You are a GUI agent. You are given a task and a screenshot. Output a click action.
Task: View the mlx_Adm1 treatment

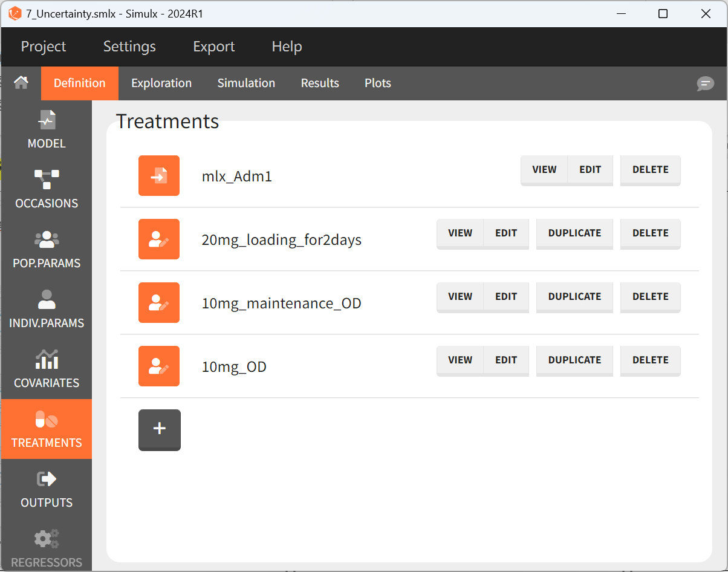tap(544, 170)
